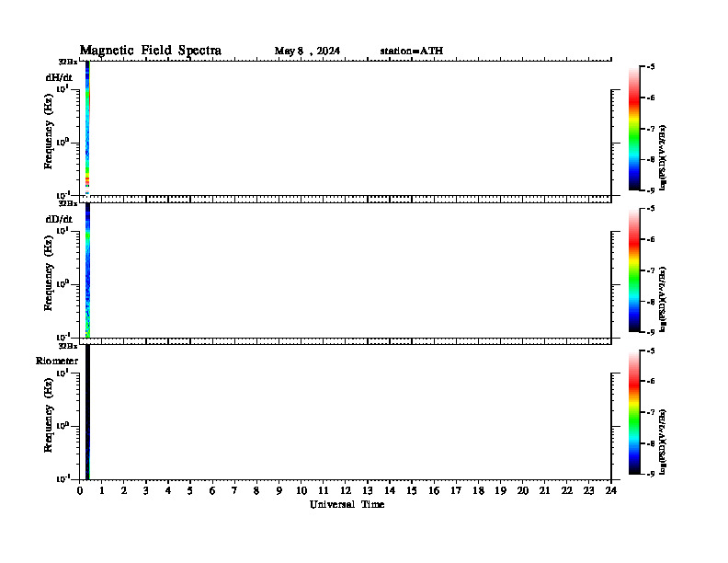Click hour 11 on the Universal Time axis
Image resolution: width=728 pixels, height=563 pixels.
pyautogui.click(x=324, y=490)
